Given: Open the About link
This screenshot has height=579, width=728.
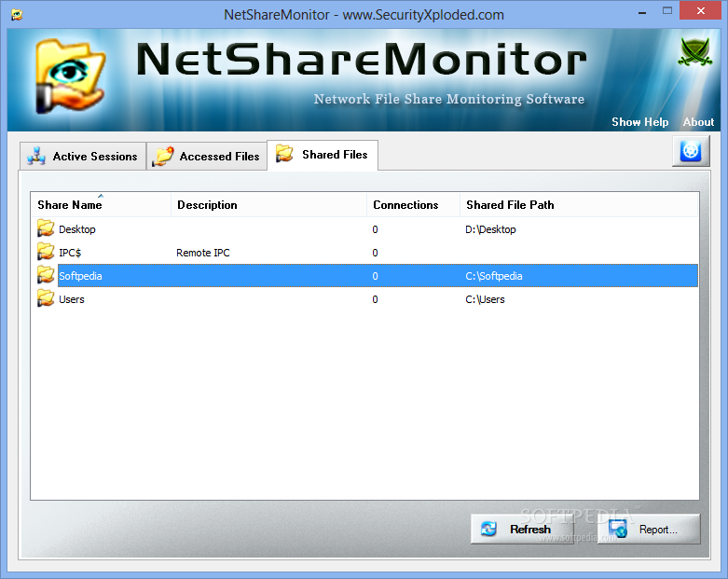Looking at the screenshot, I should [698, 122].
